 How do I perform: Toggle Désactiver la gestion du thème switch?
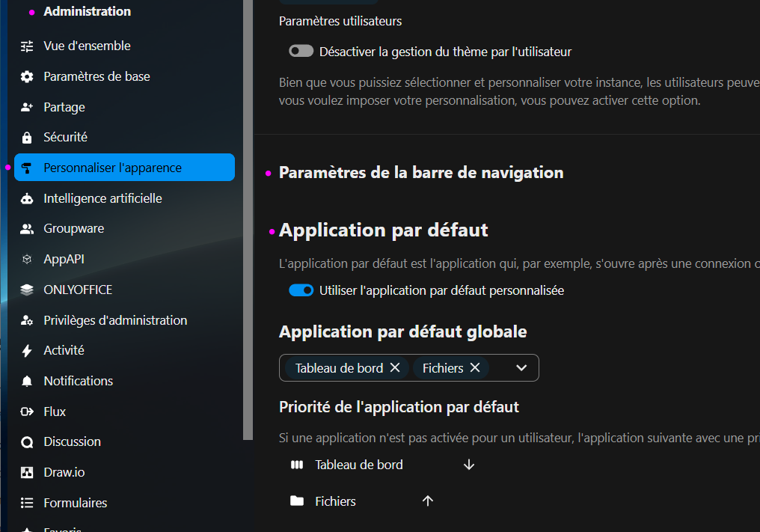301,52
